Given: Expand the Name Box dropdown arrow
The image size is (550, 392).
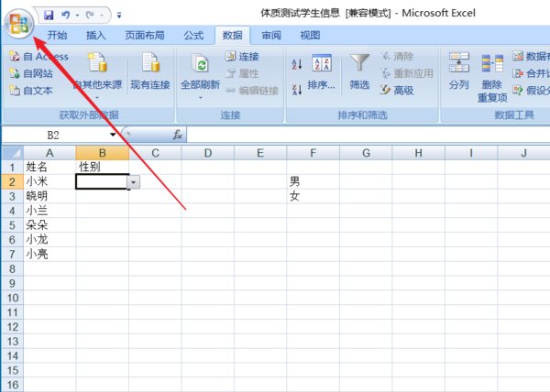Looking at the screenshot, I should coord(113,135).
